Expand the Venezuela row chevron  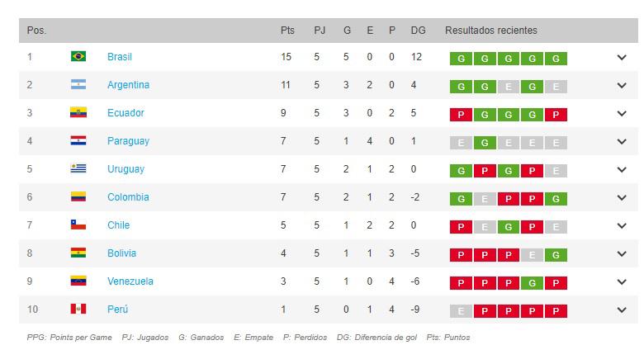[x=622, y=282]
